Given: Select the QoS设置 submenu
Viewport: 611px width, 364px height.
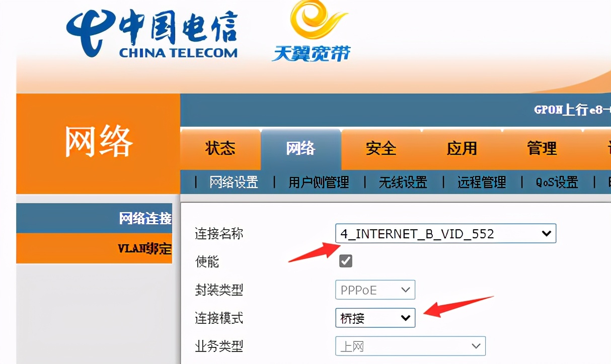Looking at the screenshot, I should click(557, 183).
